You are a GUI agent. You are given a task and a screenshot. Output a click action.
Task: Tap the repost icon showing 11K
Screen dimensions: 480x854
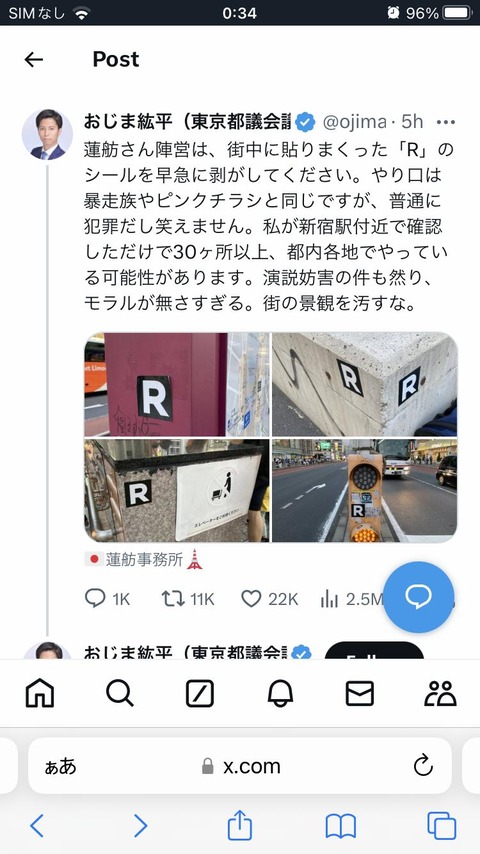point(173,599)
